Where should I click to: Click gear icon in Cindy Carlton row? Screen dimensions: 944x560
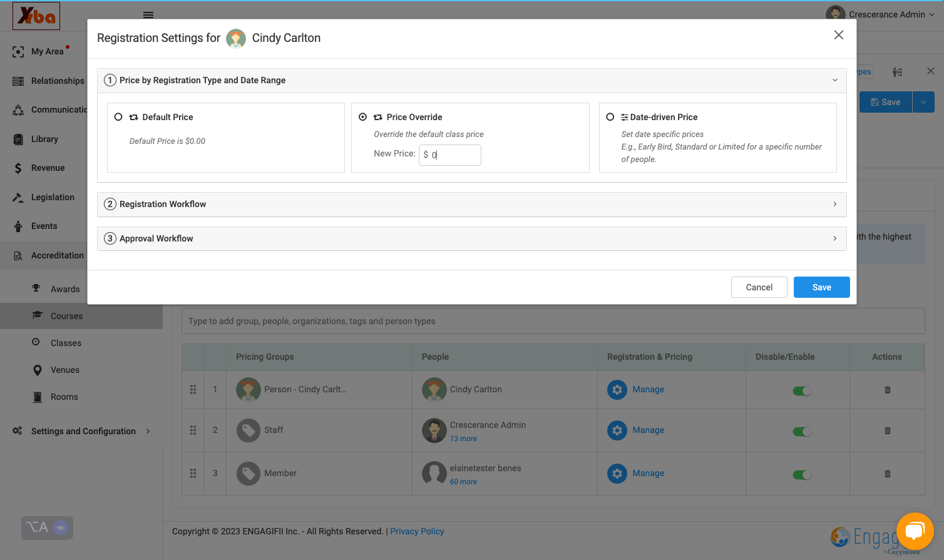[x=617, y=390]
